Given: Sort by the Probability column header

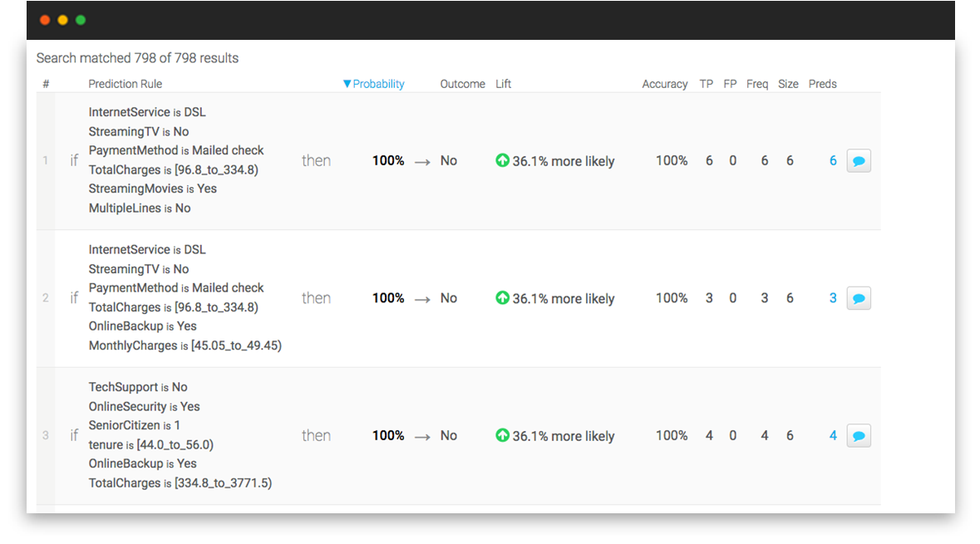Looking at the screenshot, I should click(374, 84).
